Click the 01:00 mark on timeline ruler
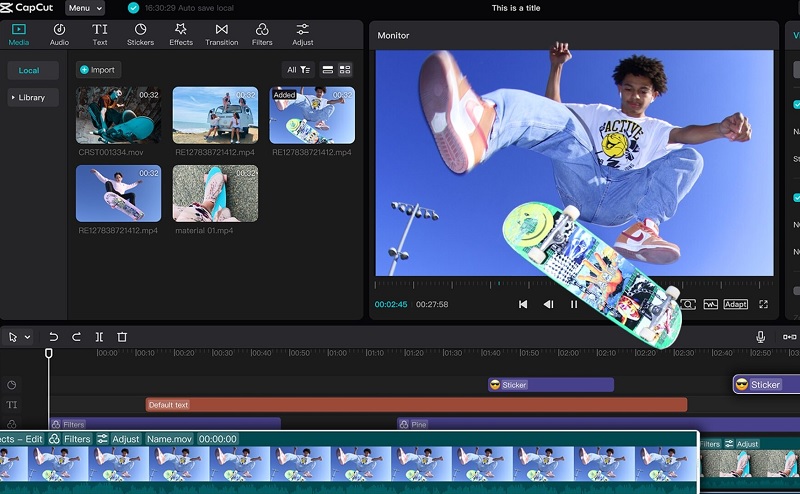This screenshot has height=494, width=800. [337, 353]
